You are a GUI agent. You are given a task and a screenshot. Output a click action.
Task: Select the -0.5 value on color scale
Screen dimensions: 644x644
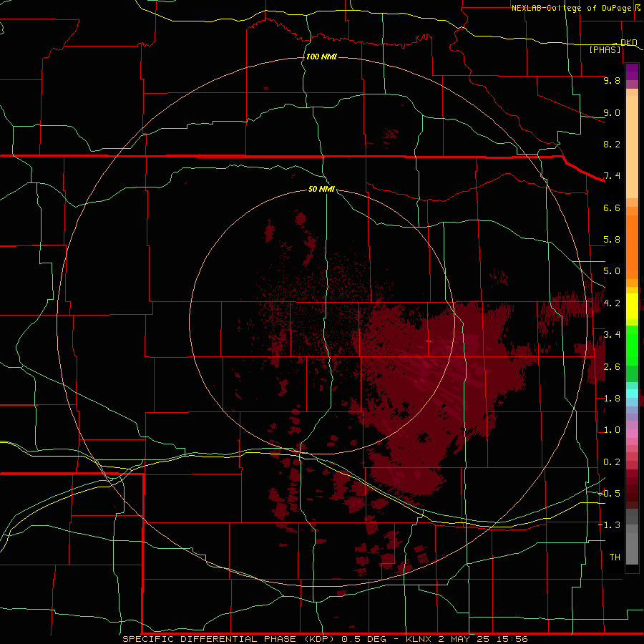[x=609, y=494]
